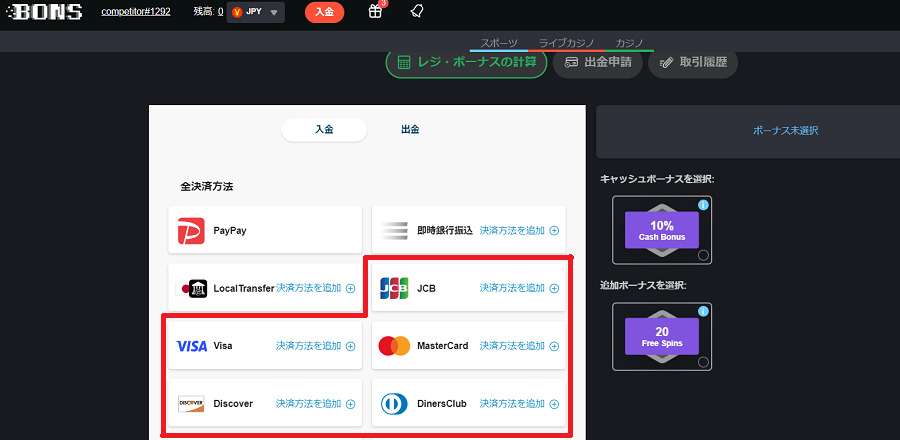Click the instant bank transfer stripes icon

[394, 231]
